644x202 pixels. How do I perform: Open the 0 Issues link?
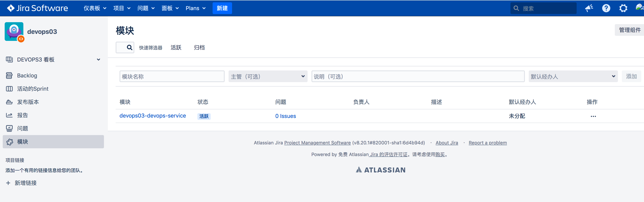[x=286, y=116]
